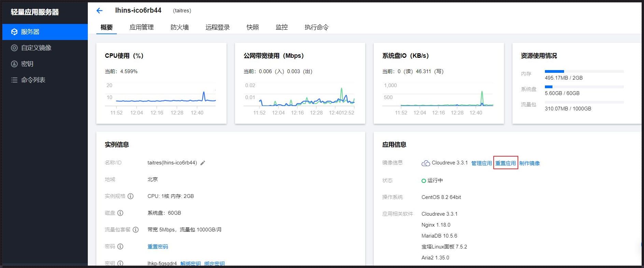Click the 流量包 usage progress bar
Viewport: 644px width, 268px height.
point(584,102)
